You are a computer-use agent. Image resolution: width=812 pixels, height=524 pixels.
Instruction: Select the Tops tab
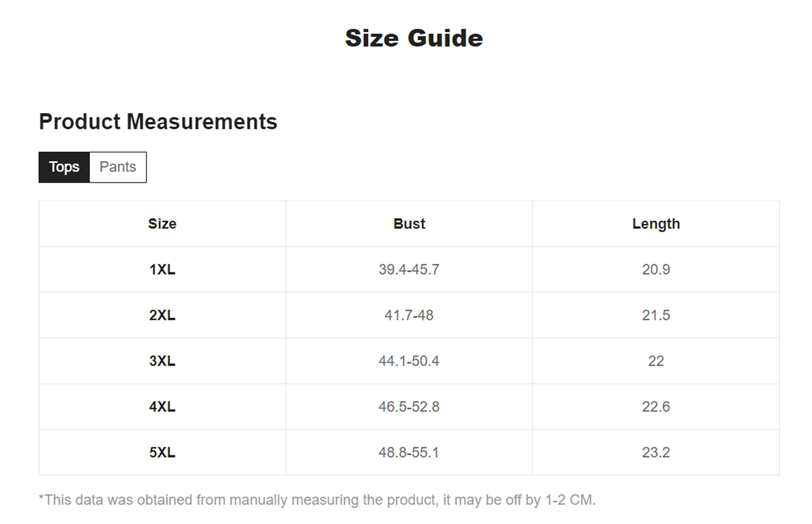pyautogui.click(x=64, y=167)
